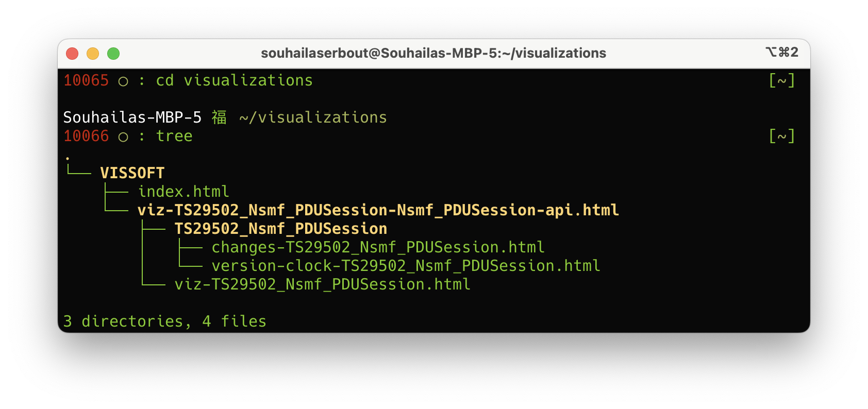868x409 pixels.
Task: Click the viz-TS29502_Nsmf_PDUSession-Nsmf_PDUSession-api.html directory
Action: [x=378, y=210]
